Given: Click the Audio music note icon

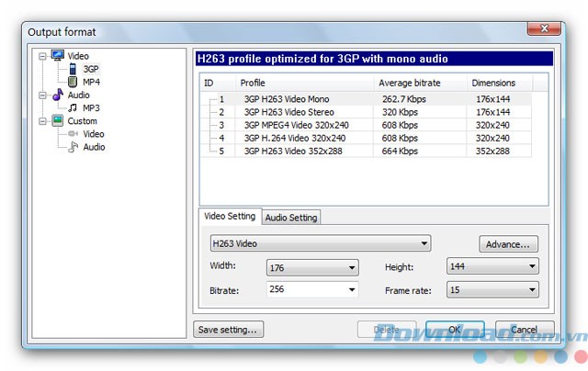Looking at the screenshot, I should coord(57,95).
